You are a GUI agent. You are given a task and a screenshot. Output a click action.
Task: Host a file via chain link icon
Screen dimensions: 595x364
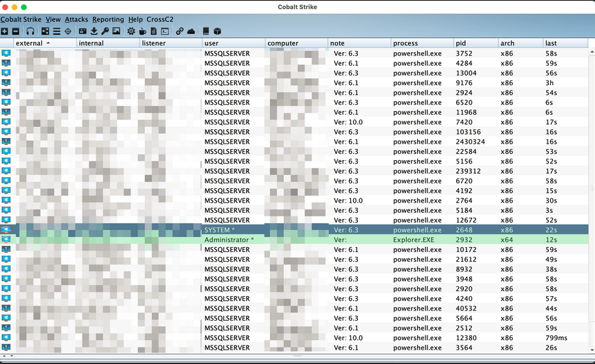pyautogui.click(x=179, y=31)
